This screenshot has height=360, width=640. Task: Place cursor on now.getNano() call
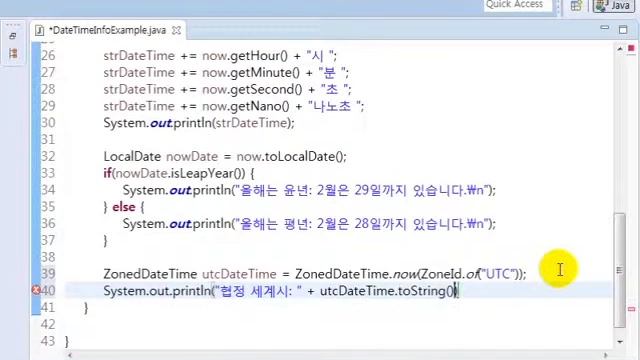pos(246,106)
